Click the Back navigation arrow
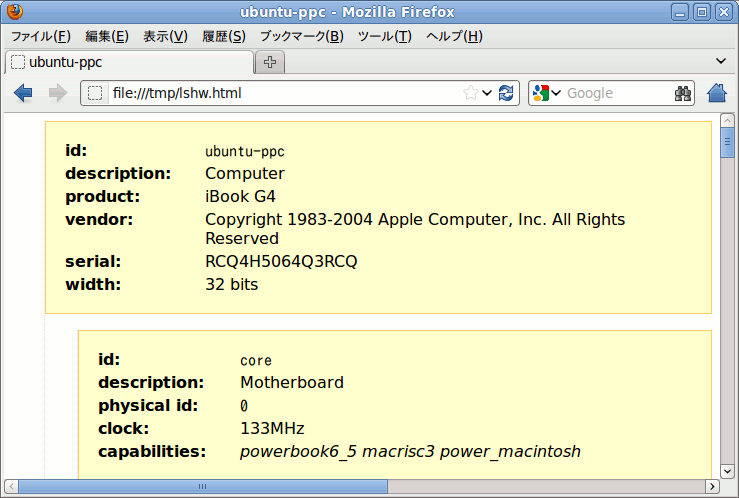 (x=24, y=93)
